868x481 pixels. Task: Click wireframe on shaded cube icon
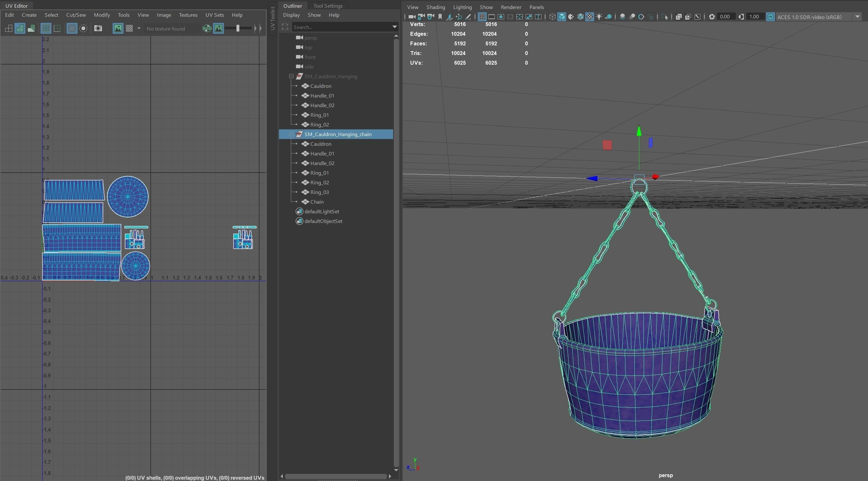tap(581, 16)
